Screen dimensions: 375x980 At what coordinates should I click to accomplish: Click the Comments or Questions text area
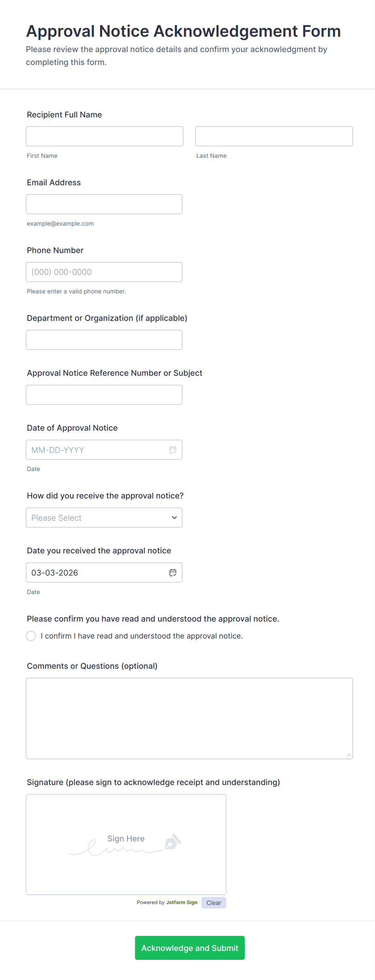(x=189, y=718)
